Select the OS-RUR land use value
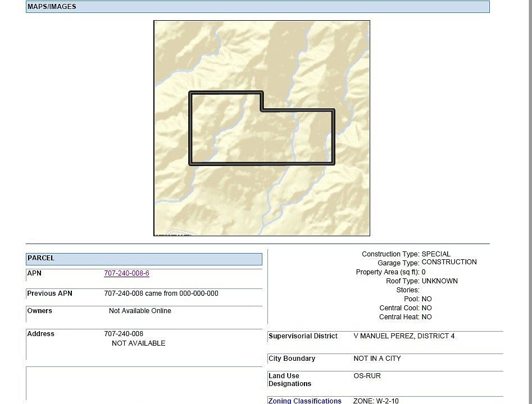The height and width of the screenshot is (404, 532). click(367, 376)
